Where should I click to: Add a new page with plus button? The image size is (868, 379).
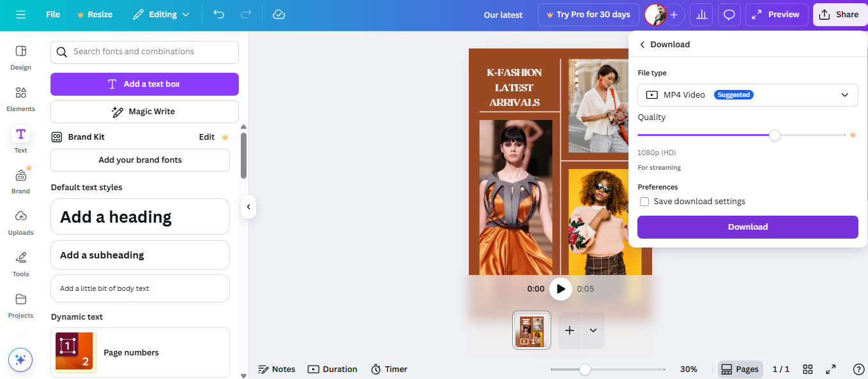570,331
